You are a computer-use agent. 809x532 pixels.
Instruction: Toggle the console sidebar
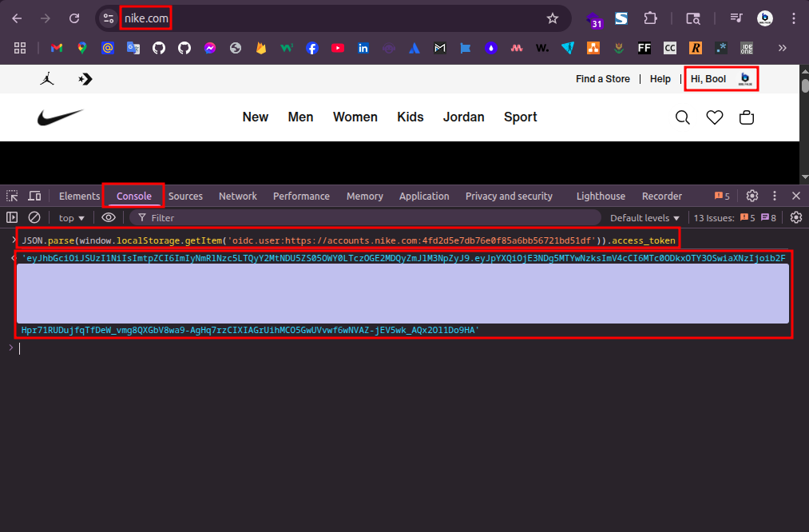12,218
